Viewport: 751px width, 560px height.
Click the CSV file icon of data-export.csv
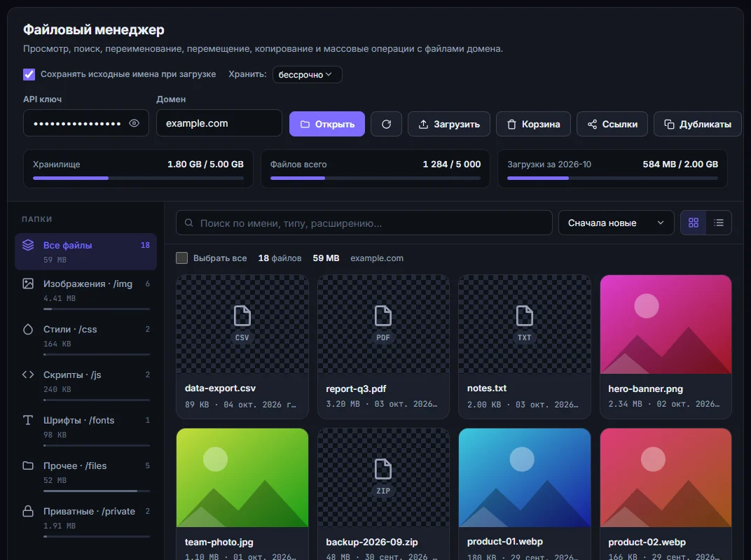[x=242, y=316]
